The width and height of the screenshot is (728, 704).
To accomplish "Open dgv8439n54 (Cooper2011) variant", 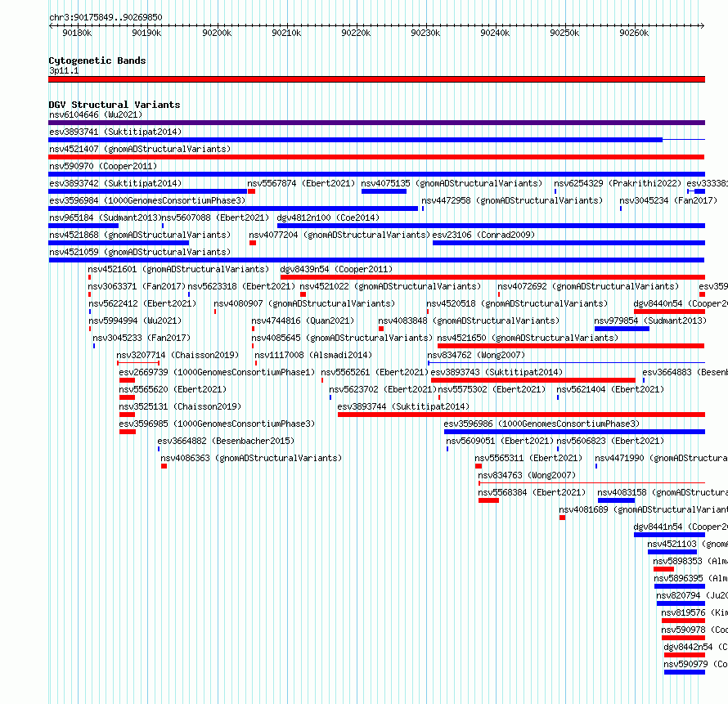I will [x=337, y=269].
